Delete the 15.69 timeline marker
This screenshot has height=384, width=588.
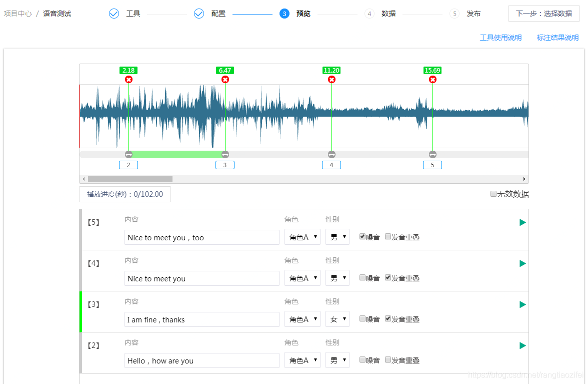tap(432, 80)
